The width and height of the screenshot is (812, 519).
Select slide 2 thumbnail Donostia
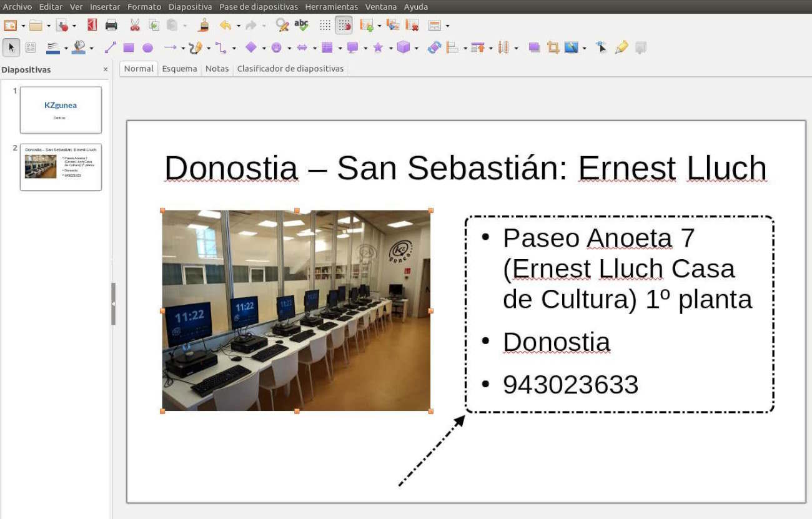pyautogui.click(x=61, y=167)
